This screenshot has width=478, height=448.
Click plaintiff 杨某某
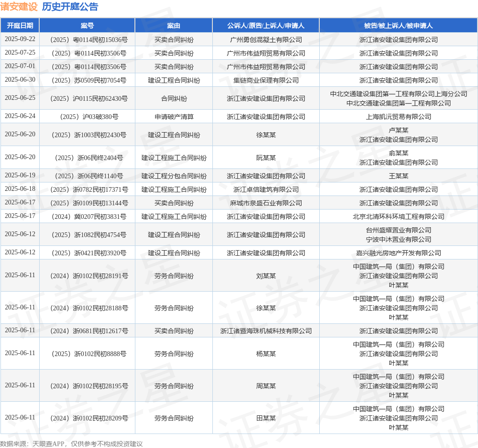(x=266, y=354)
